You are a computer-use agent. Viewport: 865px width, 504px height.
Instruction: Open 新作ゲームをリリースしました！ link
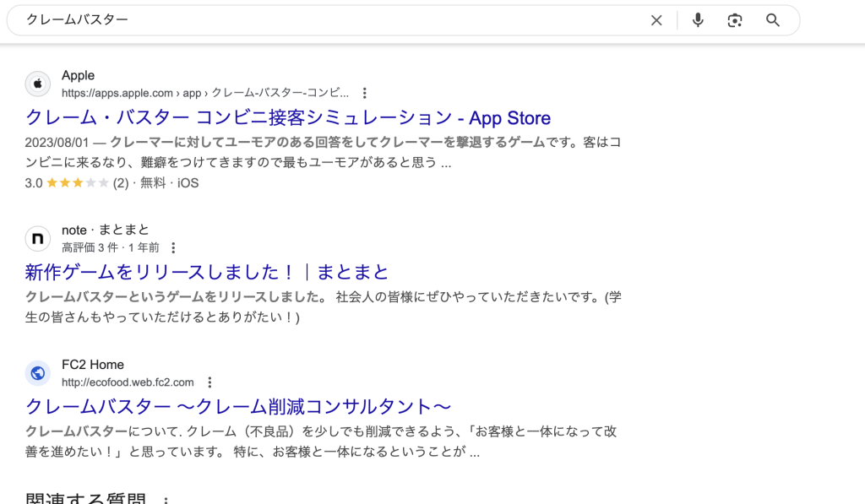[x=207, y=272]
